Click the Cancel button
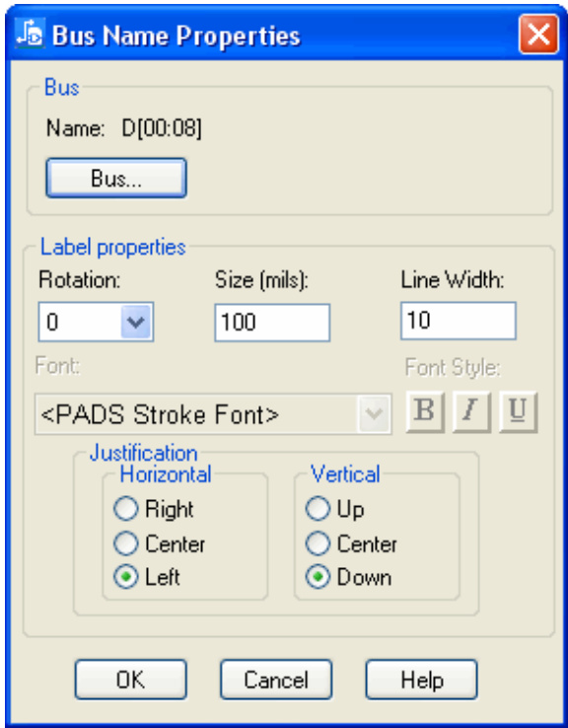Image resolution: width=568 pixels, height=728 pixels. coord(276,680)
